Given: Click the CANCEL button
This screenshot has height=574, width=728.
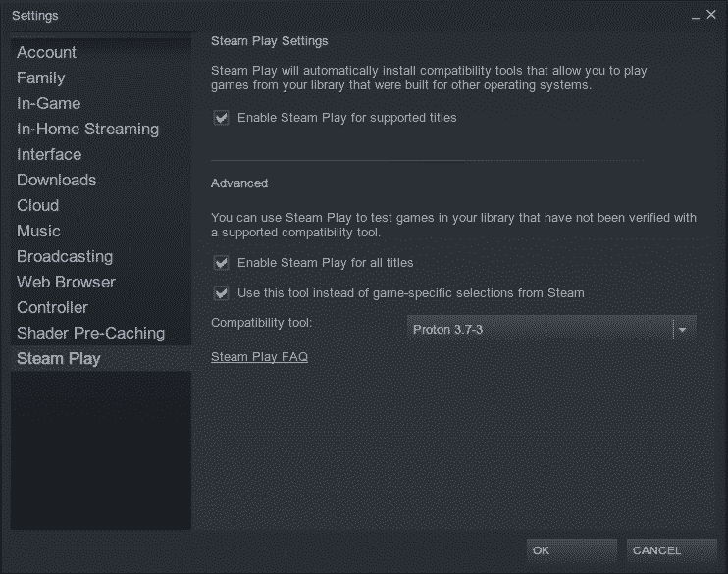Looking at the screenshot, I should tap(656, 550).
